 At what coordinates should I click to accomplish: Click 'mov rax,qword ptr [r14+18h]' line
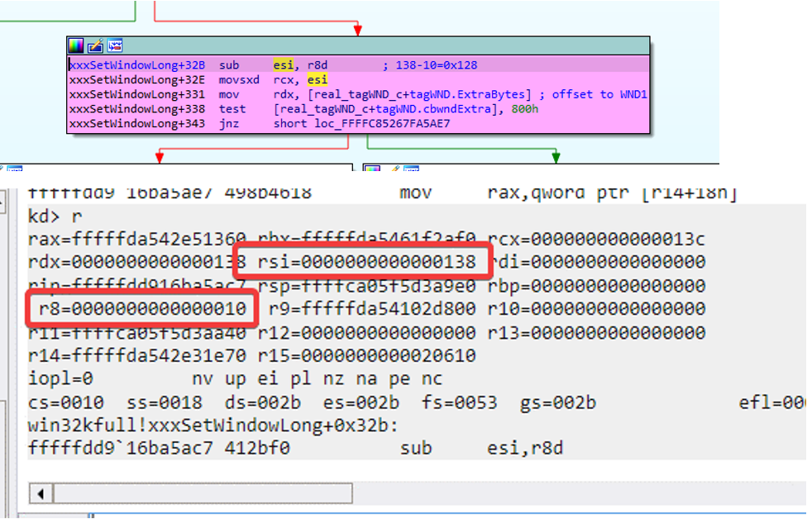[568, 193]
